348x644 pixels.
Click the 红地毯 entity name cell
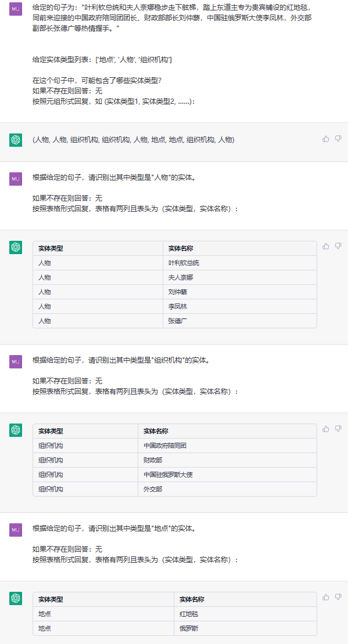245,614
